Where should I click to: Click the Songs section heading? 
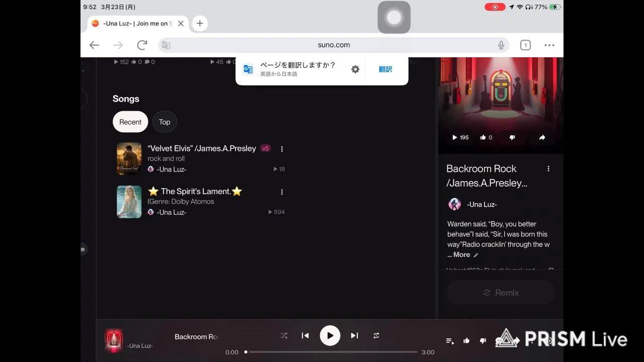click(126, 99)
